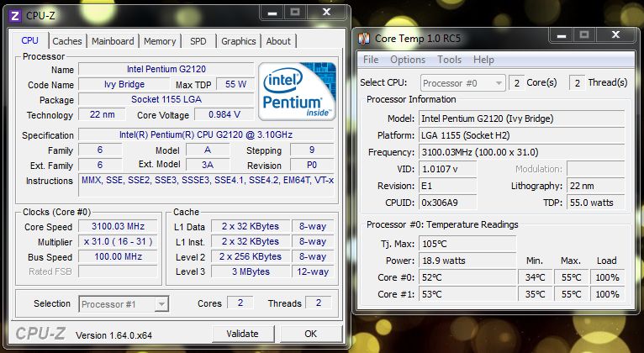Click the Level 3 value 3 MBytes
This screenshot has width=644, height=353.
[x=251, y=271]
